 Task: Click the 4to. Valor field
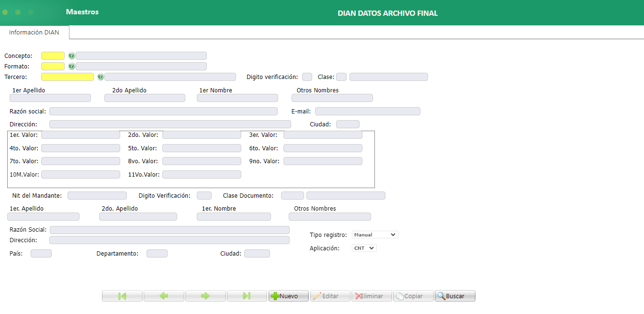[80, 148]
